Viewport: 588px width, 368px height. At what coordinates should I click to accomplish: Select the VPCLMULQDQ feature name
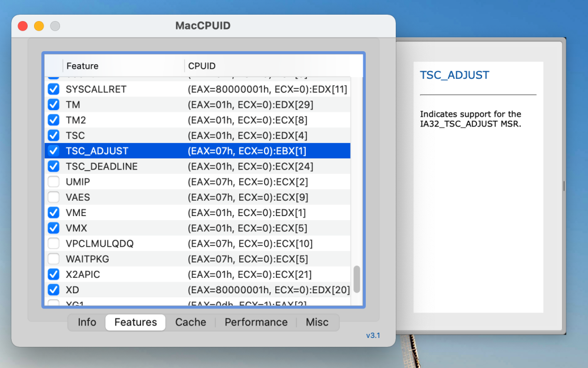pyautogui.click(x=100, y=243)
